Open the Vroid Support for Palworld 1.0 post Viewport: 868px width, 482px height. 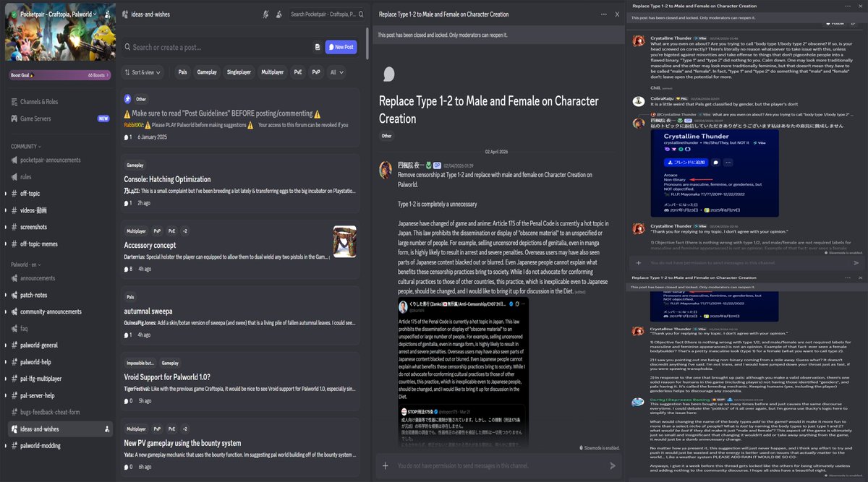(x=240, y=380)
